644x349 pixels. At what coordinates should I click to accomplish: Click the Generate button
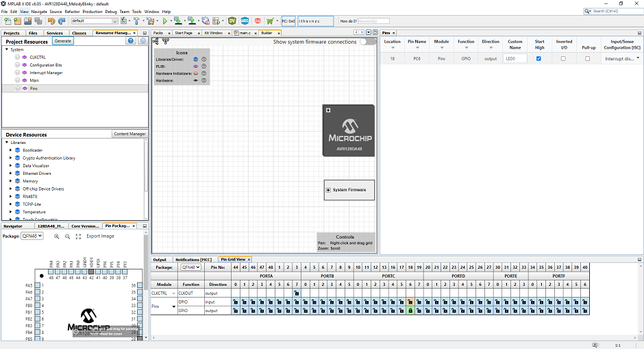point(63,41)
